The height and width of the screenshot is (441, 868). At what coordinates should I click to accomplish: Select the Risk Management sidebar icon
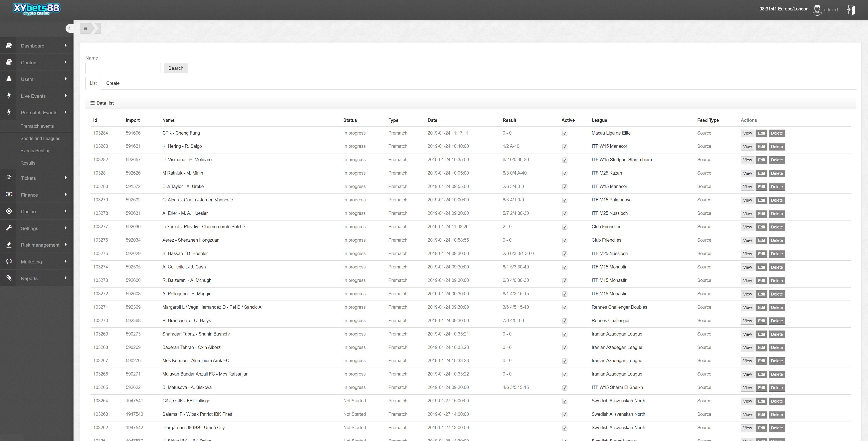[x=8, y=244]
